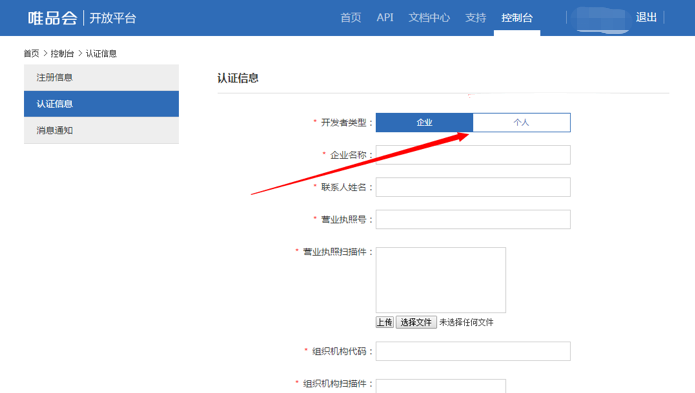Click the 唯品会 logo

point(52,18)
